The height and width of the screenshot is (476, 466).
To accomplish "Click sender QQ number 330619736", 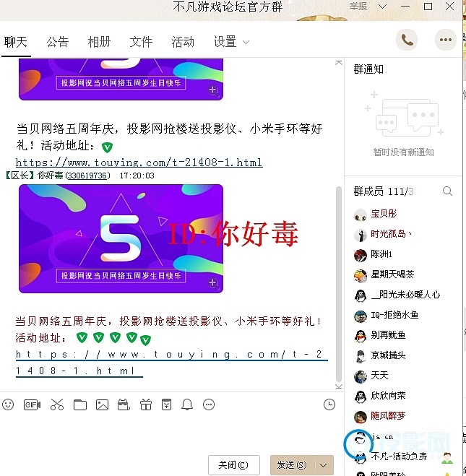I will 87,176.
